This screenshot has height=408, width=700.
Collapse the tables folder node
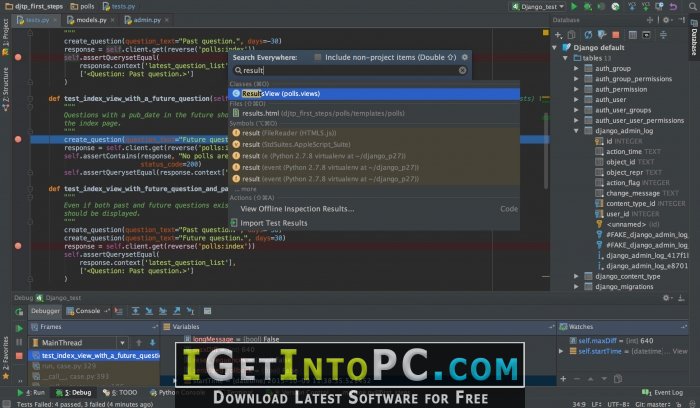click(x=565, y=58)
